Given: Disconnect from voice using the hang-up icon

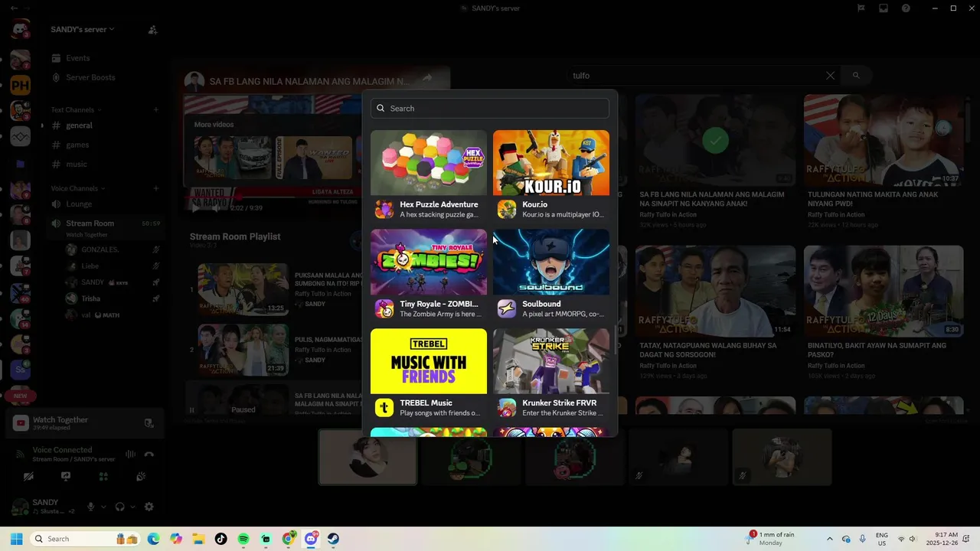Looking at the screenshot, I should point(149,454).
